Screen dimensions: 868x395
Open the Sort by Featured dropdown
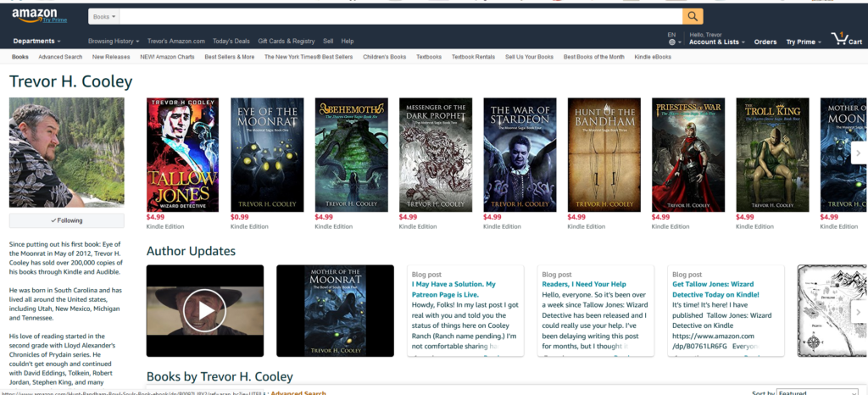point(817,392)
